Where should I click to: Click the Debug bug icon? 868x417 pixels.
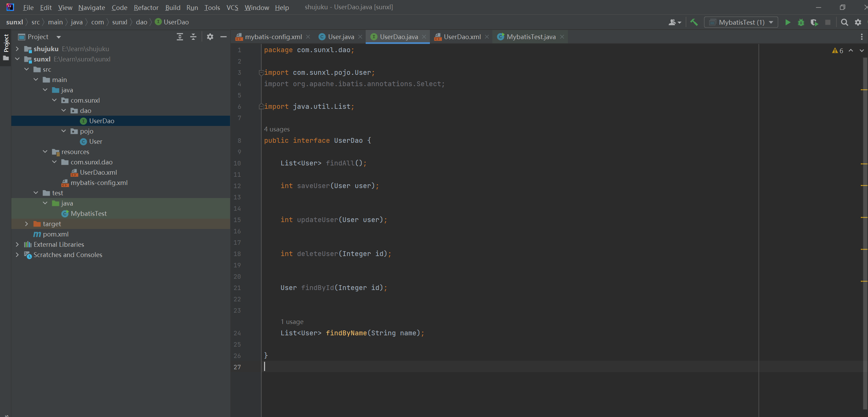click(801, 22)
